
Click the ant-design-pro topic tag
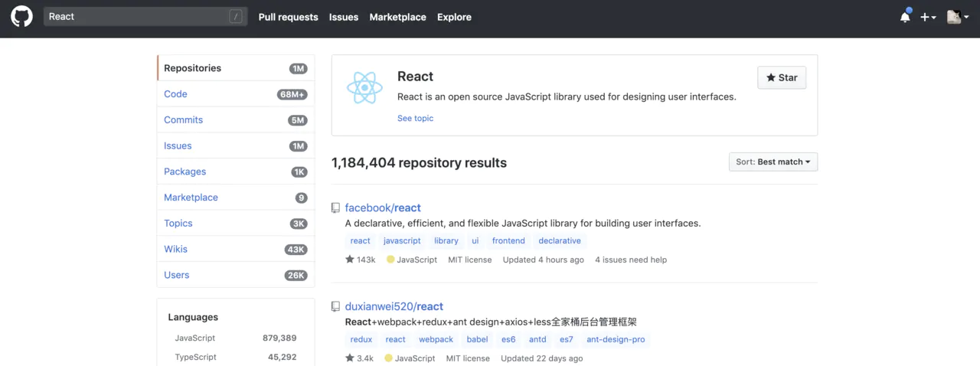(616, 339)
